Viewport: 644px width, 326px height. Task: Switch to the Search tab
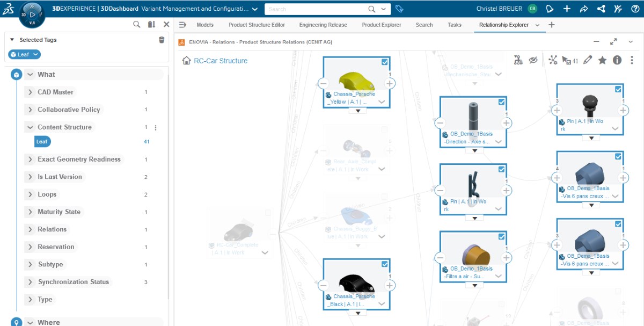(424, 25)
